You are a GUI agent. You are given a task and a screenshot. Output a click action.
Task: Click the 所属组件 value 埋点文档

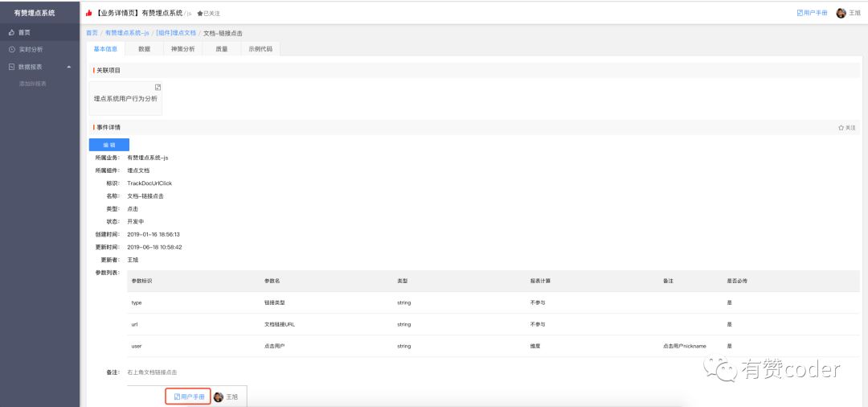click(x=138, y=171)
